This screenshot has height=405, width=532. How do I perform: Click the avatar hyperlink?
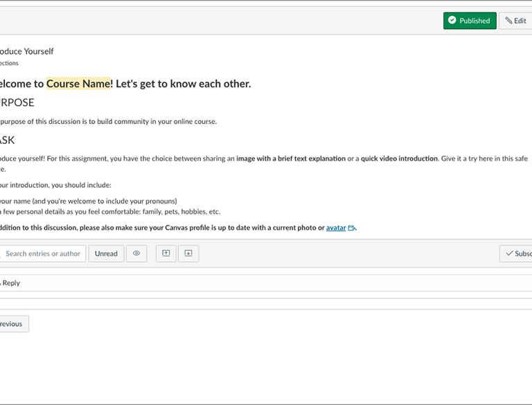[x=336, y=228]
